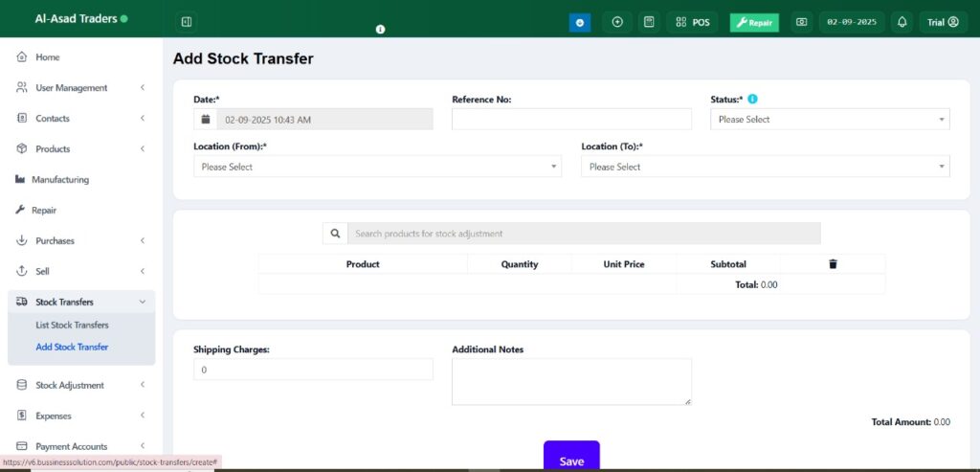The image size is (980, 472).
Task: Go to Home in the sidebar
Action: click(x=47, y=57)
